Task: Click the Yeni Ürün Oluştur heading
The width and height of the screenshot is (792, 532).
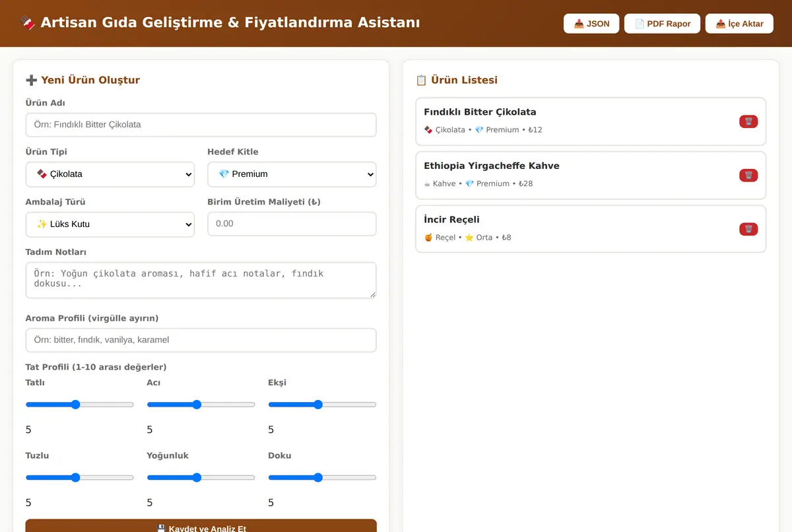Action: point(83,80)
